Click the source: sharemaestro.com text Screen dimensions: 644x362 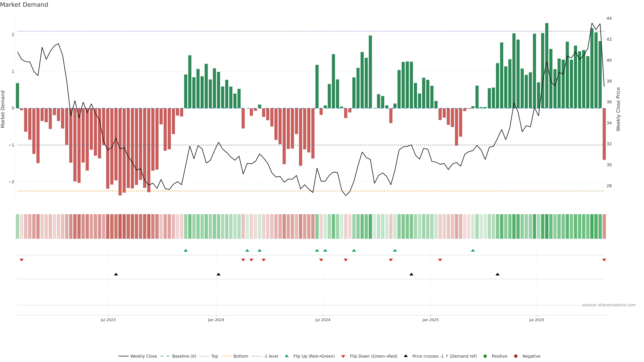tap(609, 305)
